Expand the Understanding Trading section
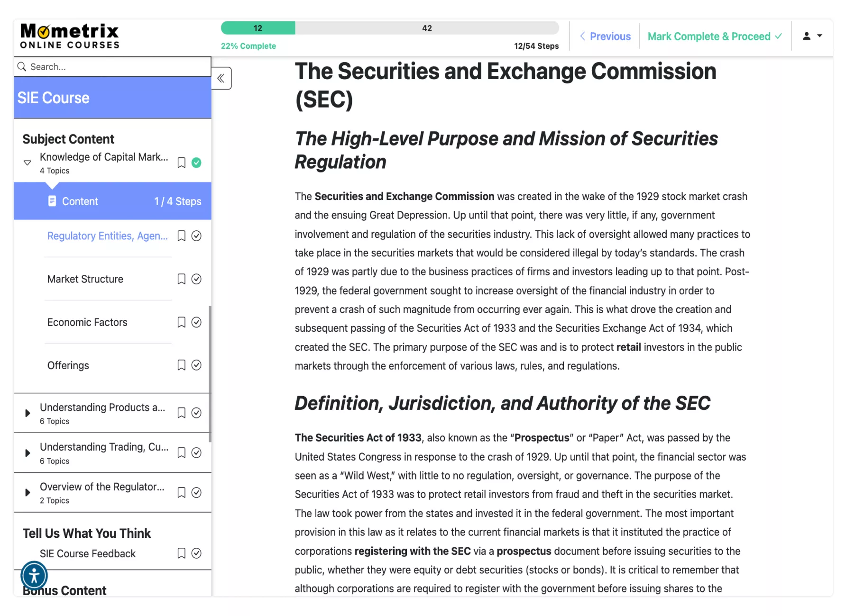Screen dimensions: 846x616 (x=28, y=453)
